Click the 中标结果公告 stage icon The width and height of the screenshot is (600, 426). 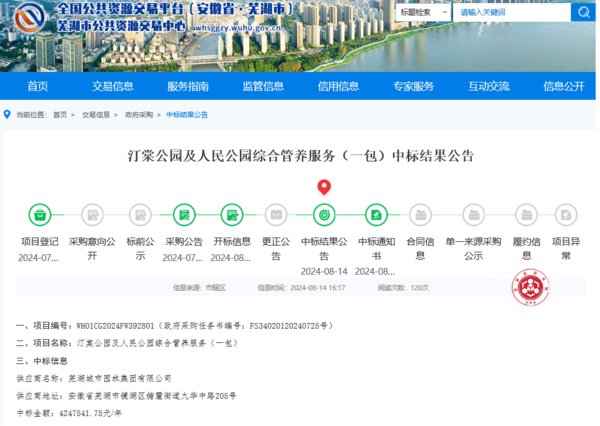pos(324,214)
